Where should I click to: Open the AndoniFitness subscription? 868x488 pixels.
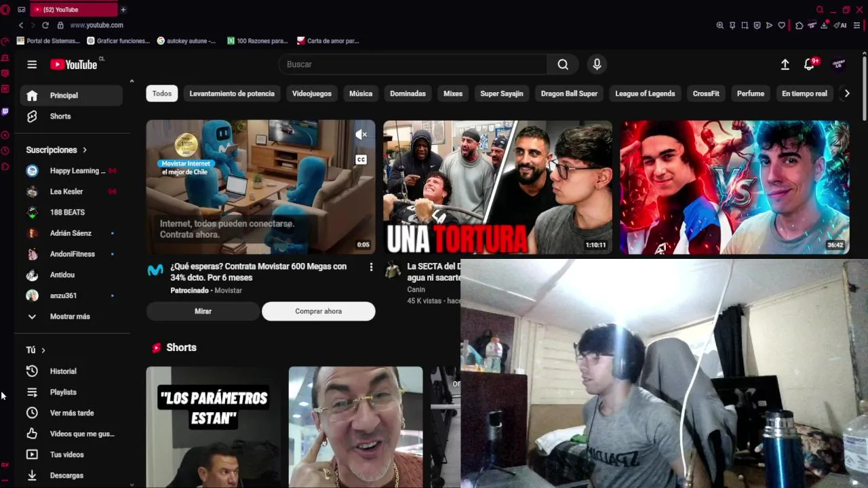[x=71, y=254]
